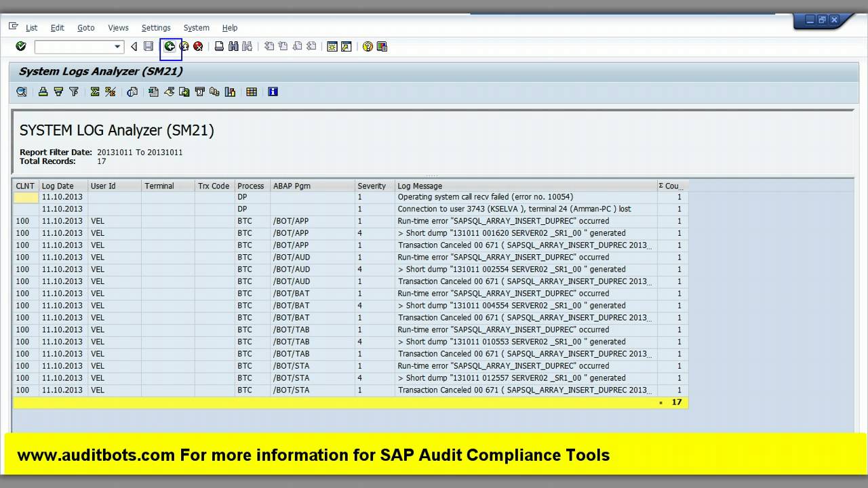Click the Change Layout grid icon
Image resolution: width=868 pixels, height=488 pixels.
click(x=252, y=91)
